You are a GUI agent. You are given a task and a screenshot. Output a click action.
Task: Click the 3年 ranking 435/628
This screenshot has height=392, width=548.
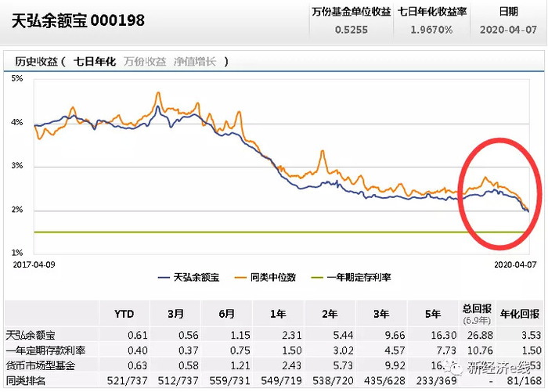(x=384, y=380)
